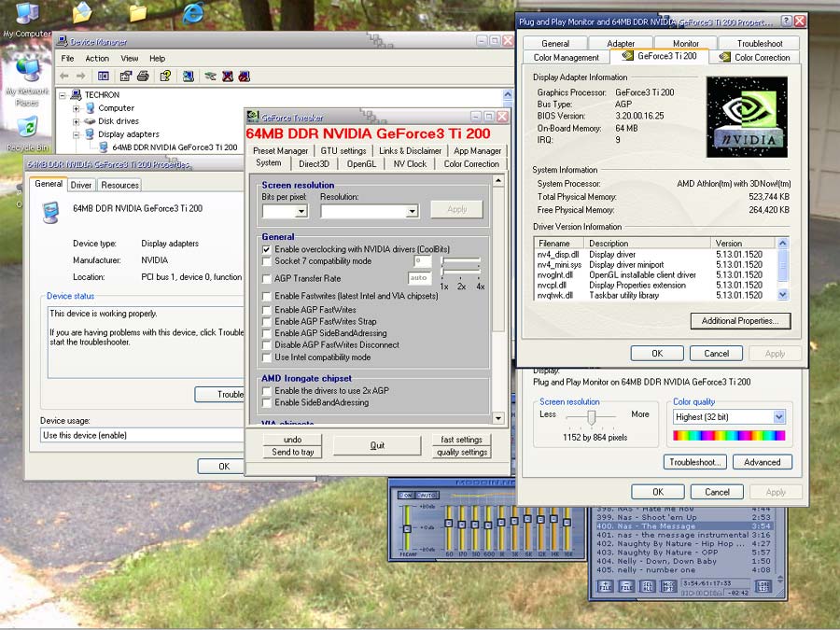Click the NVIDIA logo image in adapter properties
This screenshot has width=840, height=630.
pos(747,117)
